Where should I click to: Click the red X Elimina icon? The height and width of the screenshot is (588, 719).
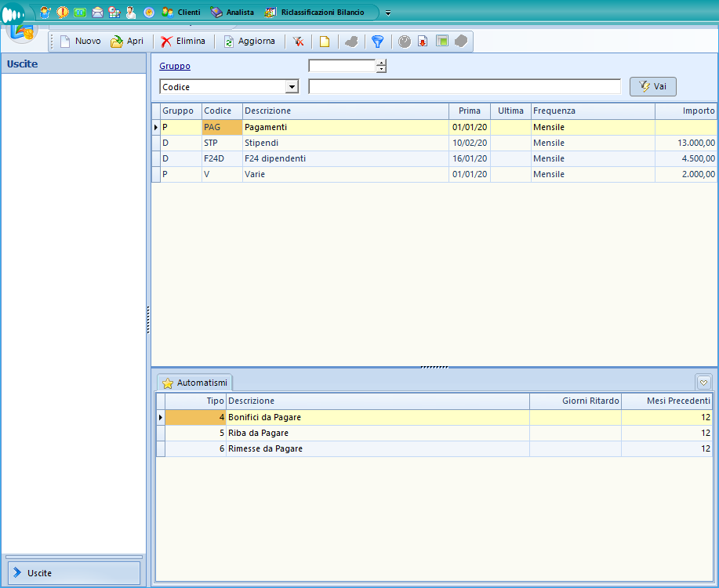166,42
